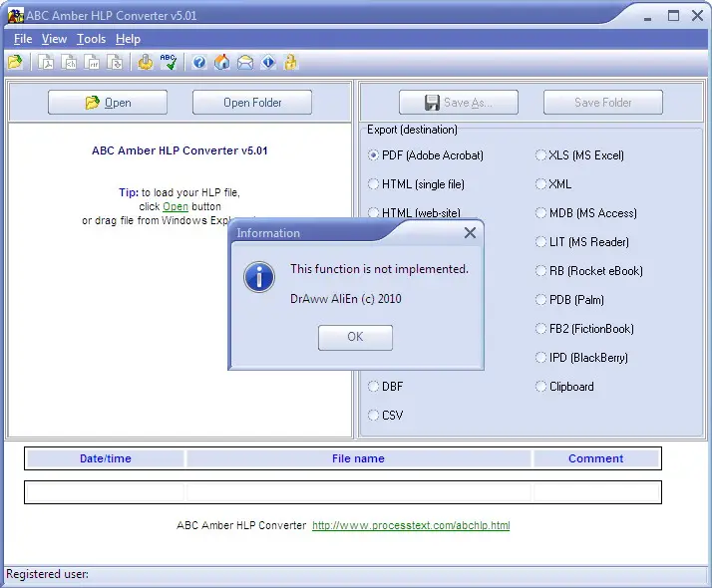Maximize the ABC Amber HLP Converter window
This screenshot has height=588, width=712.
[x=673, y=16]
